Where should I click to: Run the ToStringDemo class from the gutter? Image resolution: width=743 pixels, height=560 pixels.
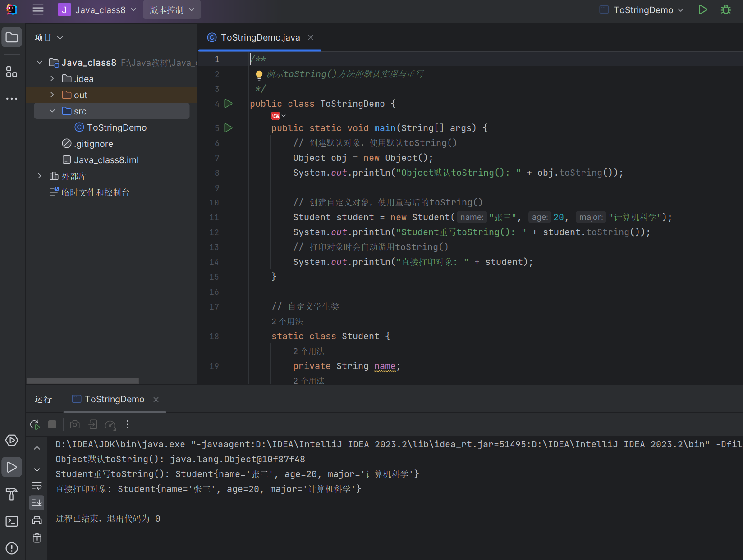click(x=229, y=104)
